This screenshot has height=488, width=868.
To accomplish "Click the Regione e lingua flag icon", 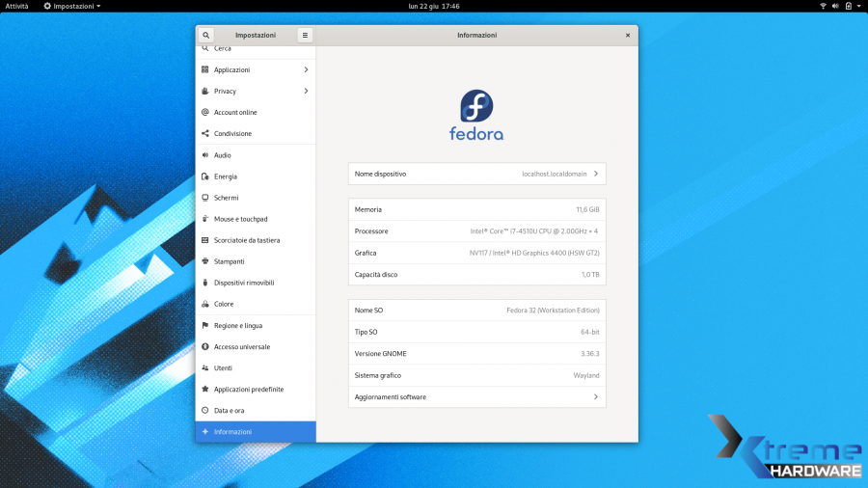I will [204, 326].
